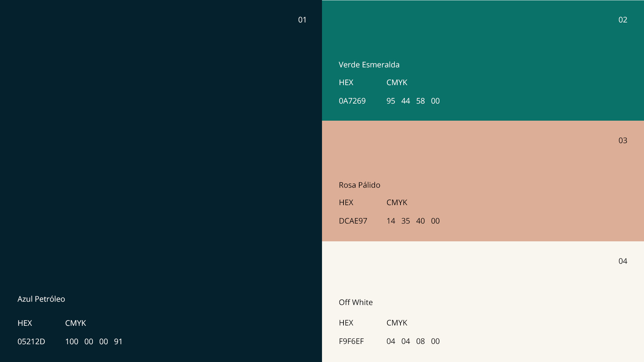Click the DCAE97 hex code

353,221
